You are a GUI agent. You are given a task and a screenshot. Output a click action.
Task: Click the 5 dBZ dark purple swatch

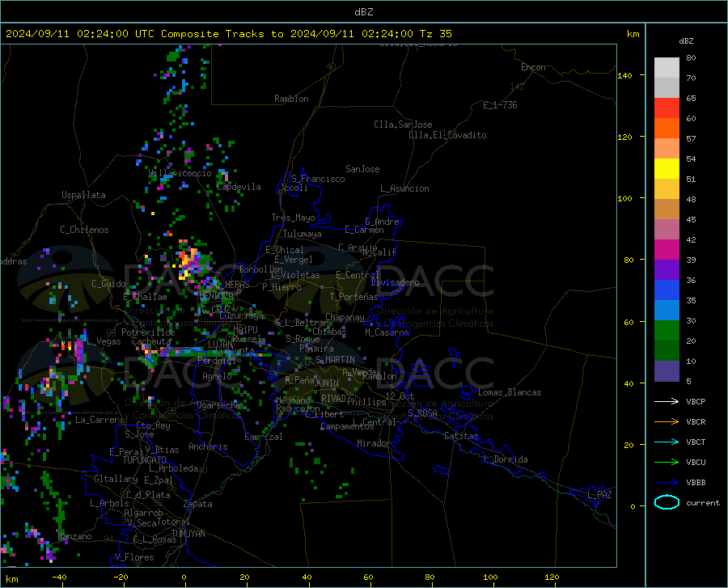point(667,370)
